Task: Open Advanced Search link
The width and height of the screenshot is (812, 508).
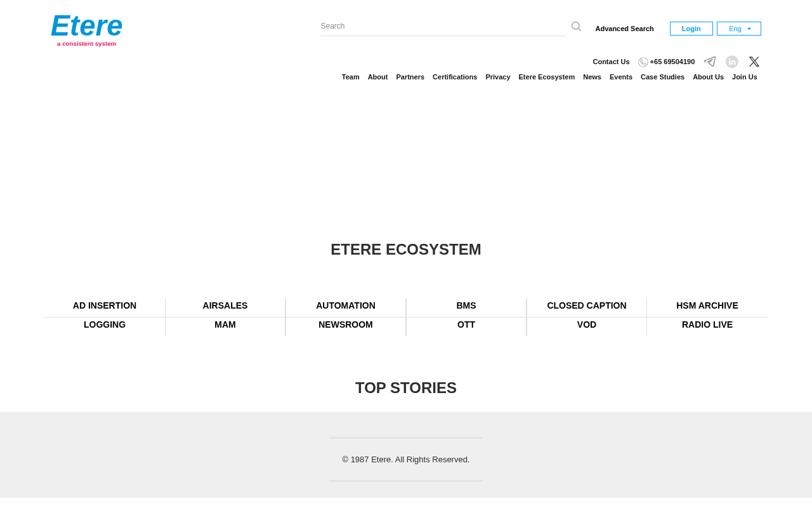Action: (624, 29)
